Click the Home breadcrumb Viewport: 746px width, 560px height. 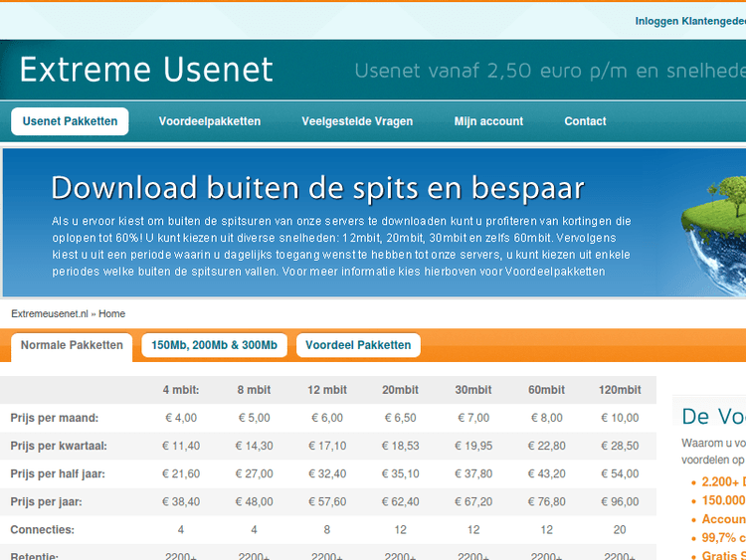click(x=111, y=314)
